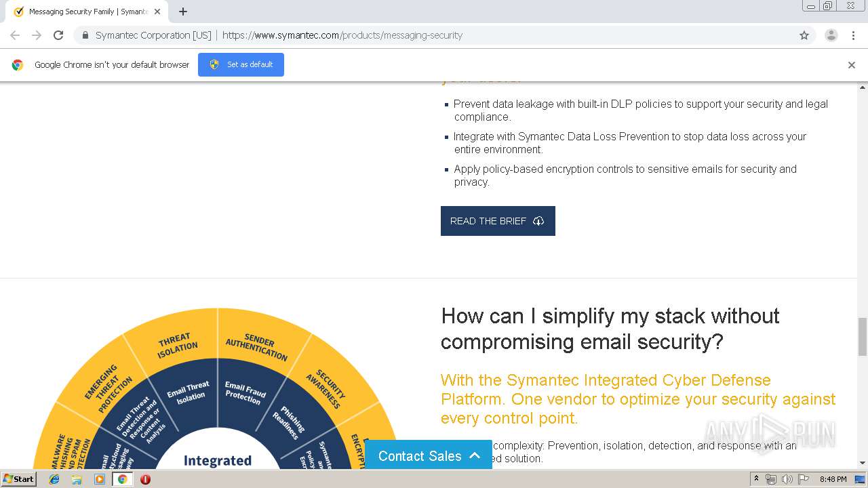Bookmark this page with the star icon
The width and height of the screenshot is (868, 488).
804,35
